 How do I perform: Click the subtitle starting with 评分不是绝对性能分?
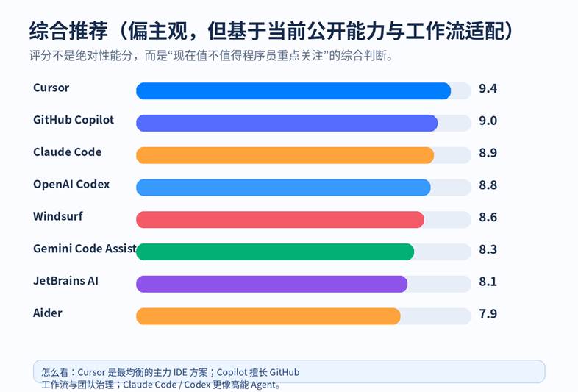pyautogui.click(x=212, y=56)
